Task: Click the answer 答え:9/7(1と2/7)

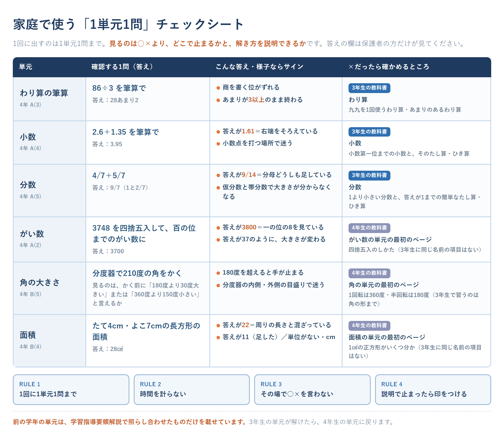Action: point(120,188)
